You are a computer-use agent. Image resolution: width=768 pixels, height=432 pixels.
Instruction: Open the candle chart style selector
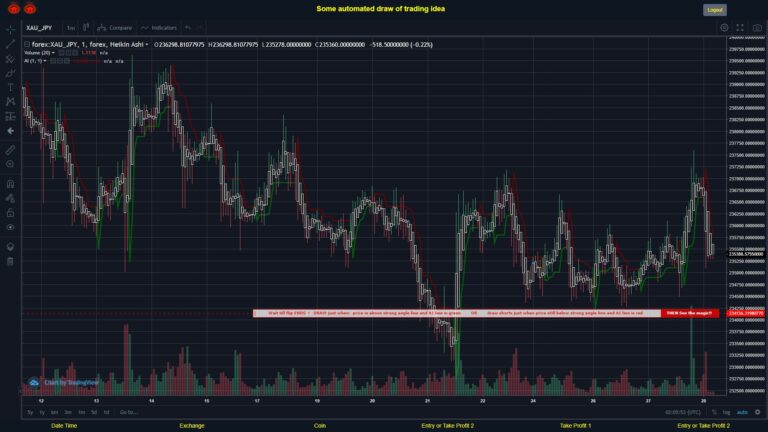(86, 27)
